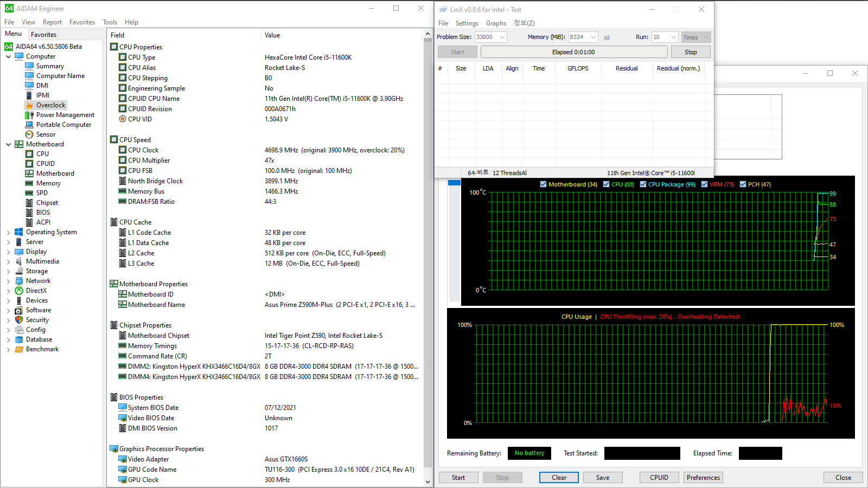868x488 pixels.
Task: Click the Sensor icon in the tree
Action: pos(29,134)
